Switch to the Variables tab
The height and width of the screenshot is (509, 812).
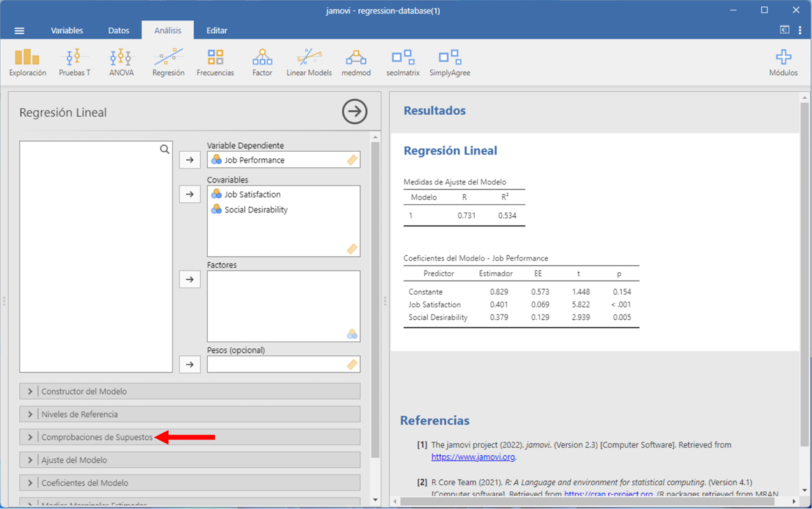click(x=67, y=31)
